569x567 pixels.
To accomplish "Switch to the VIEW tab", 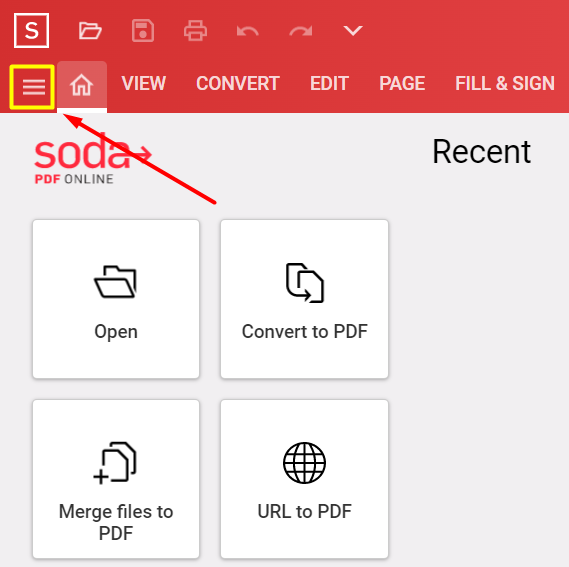I will [x=144, y=83].
